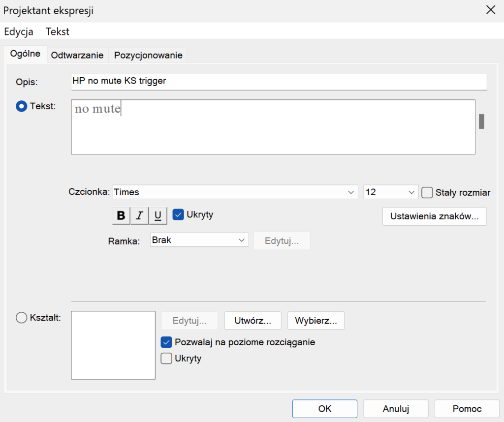Screen dimensions: 504x422
Task: Uncheck the Ukryty checkbox beside underline
Action: click(x=179, y=214)
